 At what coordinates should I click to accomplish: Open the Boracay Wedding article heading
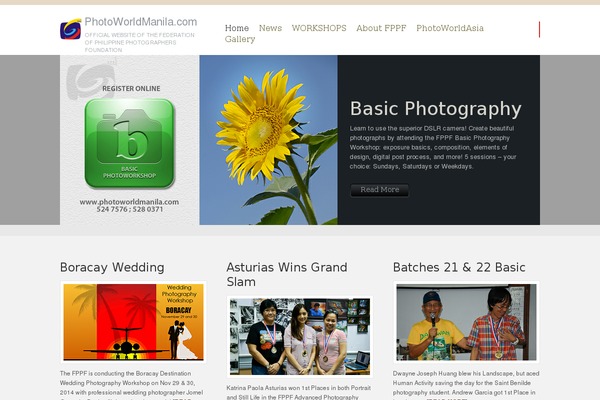[112, 267]
